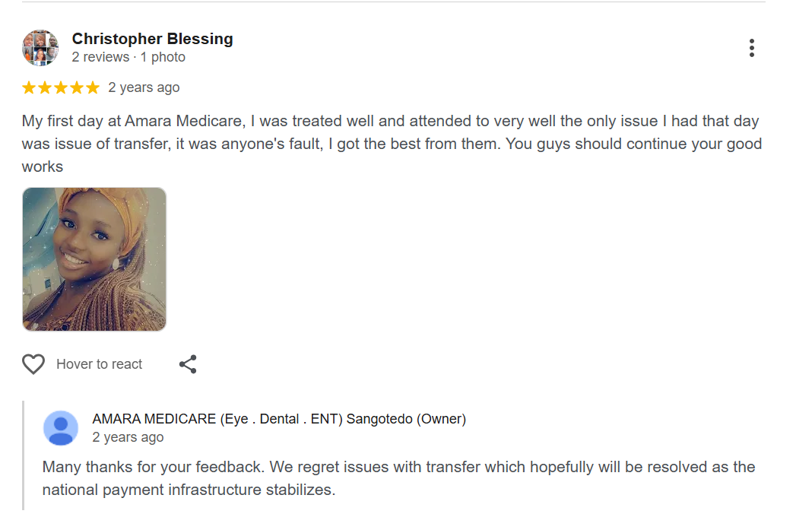Viewport: 812px width, 514px height.
Task: Click the fifth star of the rating
Action: click(x=93, y=87)
